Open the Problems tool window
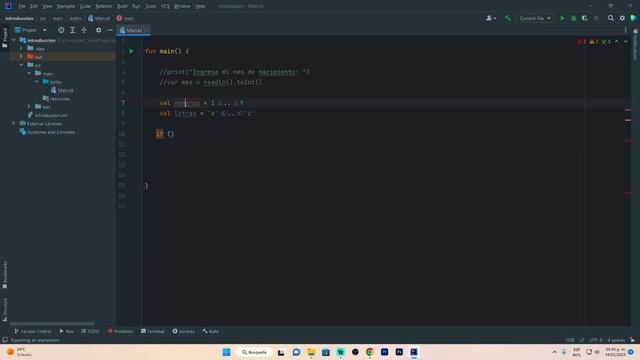This screenshot has width=640, height=360. pyautogui.click(x=120, y=331)
